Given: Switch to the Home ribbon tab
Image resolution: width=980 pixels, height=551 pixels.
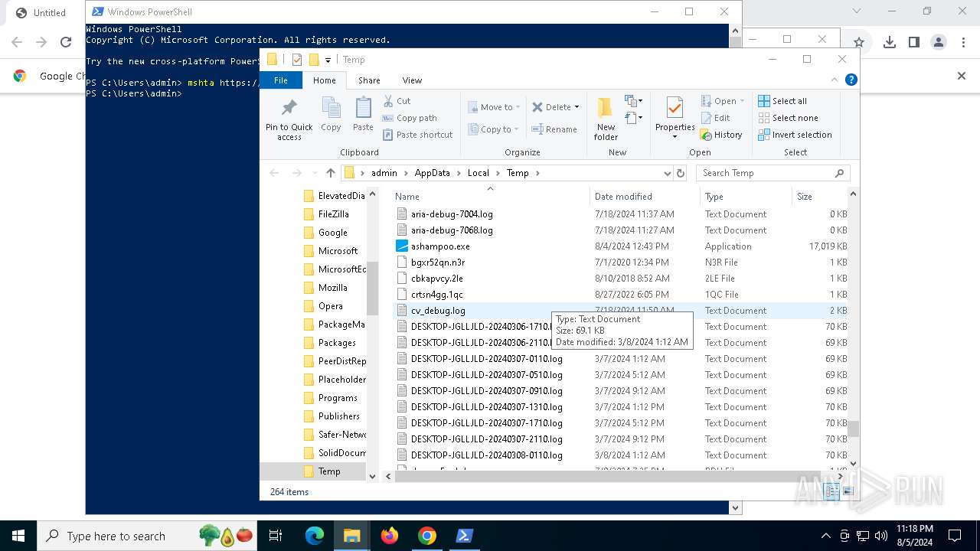Looking at the screenshot, I should coord(324,80).
